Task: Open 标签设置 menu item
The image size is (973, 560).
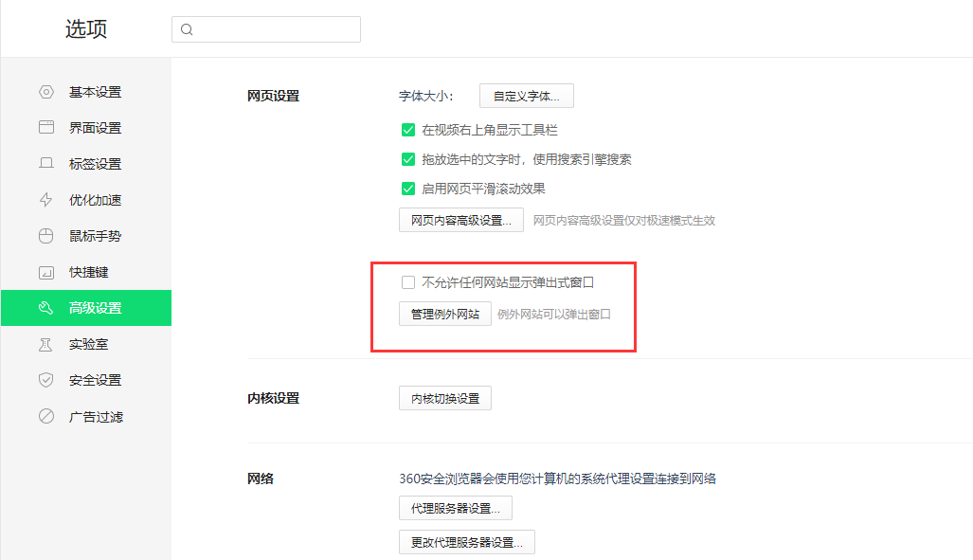Action: [x=86, y=163]
